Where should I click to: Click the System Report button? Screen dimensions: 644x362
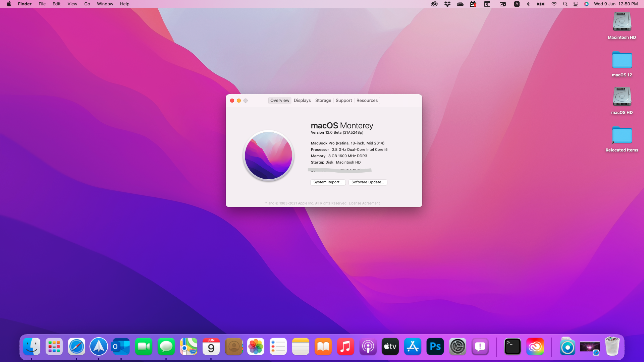[328, 182]
